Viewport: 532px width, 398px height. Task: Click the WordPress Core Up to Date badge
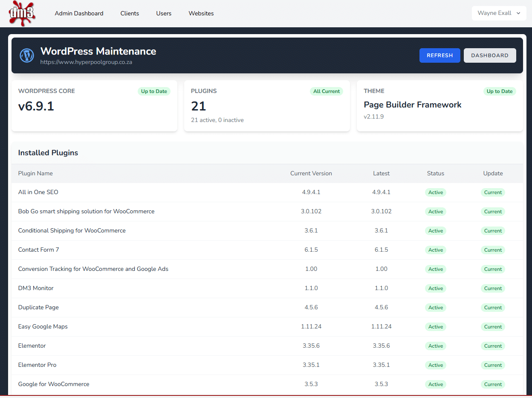[x=154, y=91]
